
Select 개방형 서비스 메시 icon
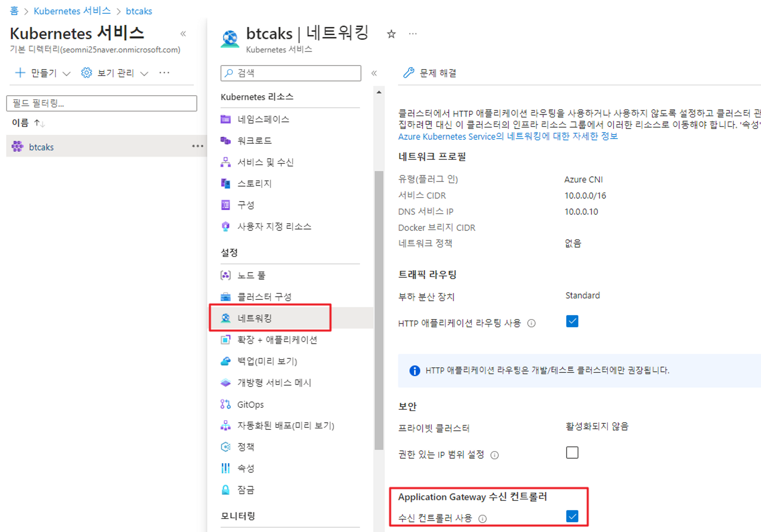pos(225,382)
